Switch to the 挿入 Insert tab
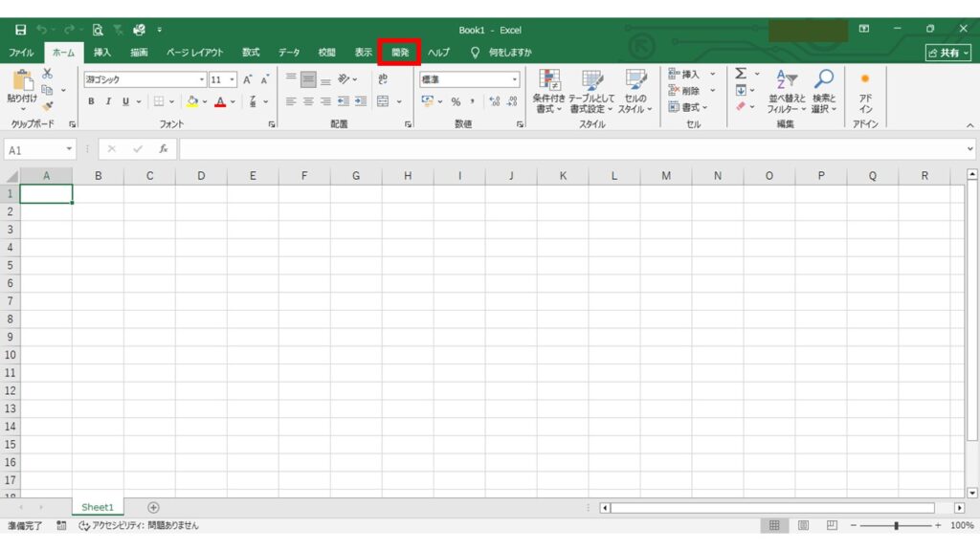 [102, 53]
